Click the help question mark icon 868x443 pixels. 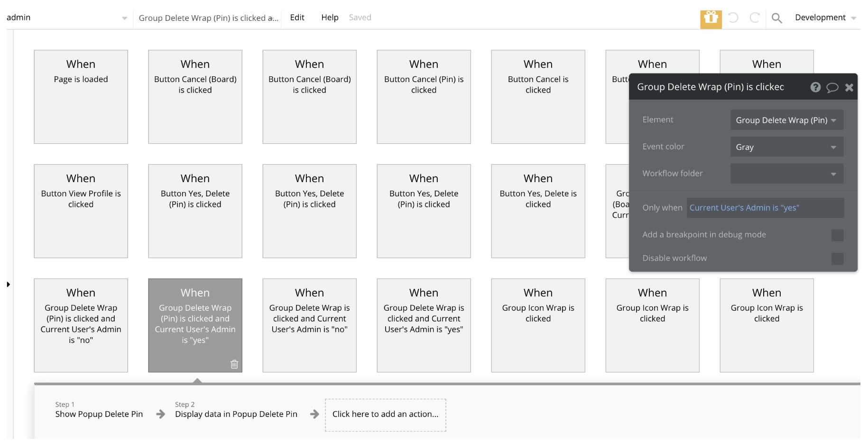coord(815,87)
